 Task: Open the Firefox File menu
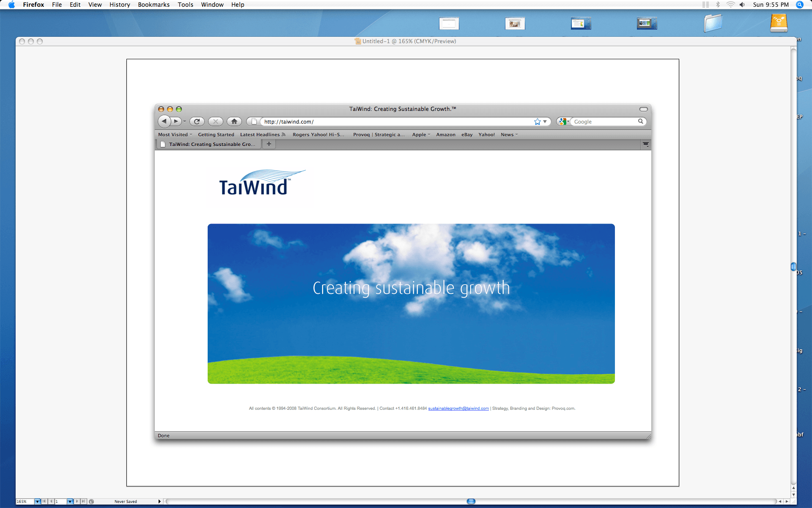[x=57, y=4]
